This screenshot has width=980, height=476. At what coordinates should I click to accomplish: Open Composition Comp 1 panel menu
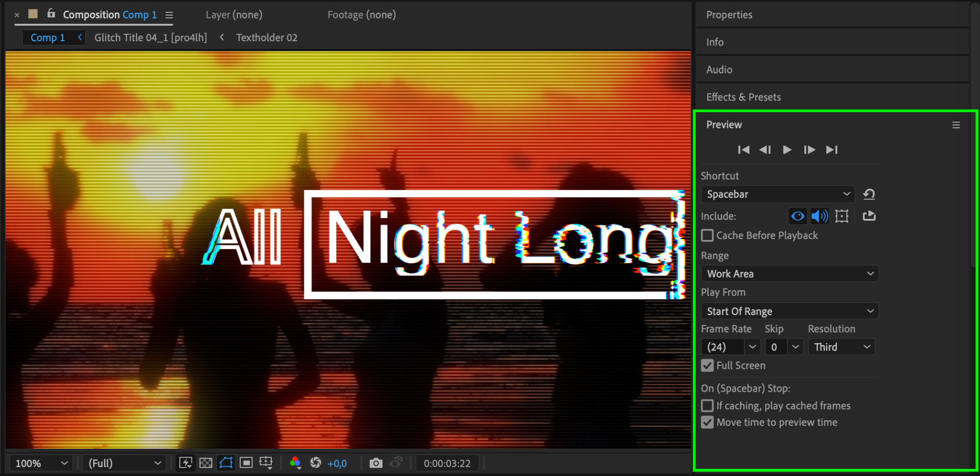(169, 15)
